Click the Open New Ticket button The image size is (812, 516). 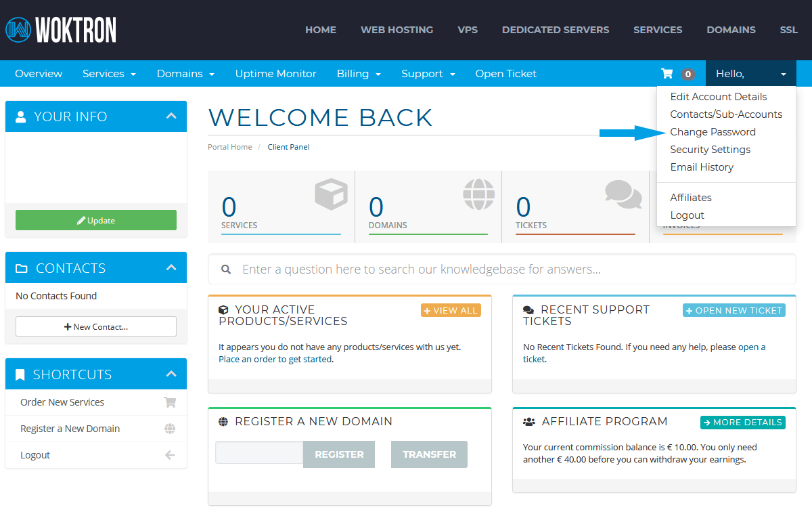[734, 310]
